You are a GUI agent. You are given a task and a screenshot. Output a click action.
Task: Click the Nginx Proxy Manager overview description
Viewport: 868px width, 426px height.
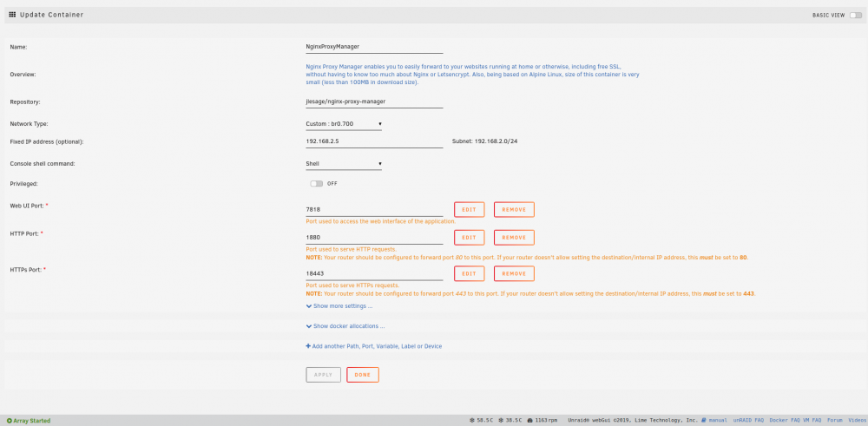point(473,74)
